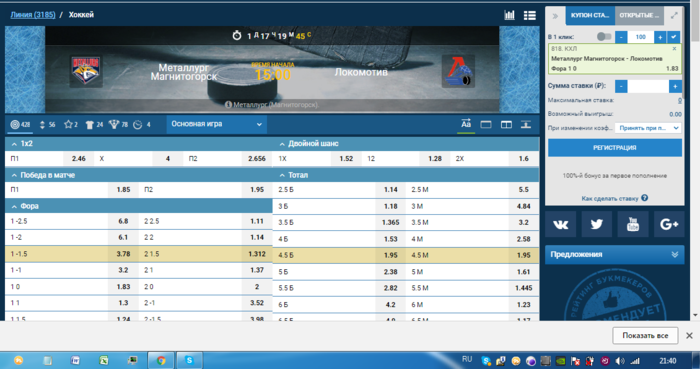Open the Twitter social page
This screenshot has width=700, height=369.
tap(596, 224)
